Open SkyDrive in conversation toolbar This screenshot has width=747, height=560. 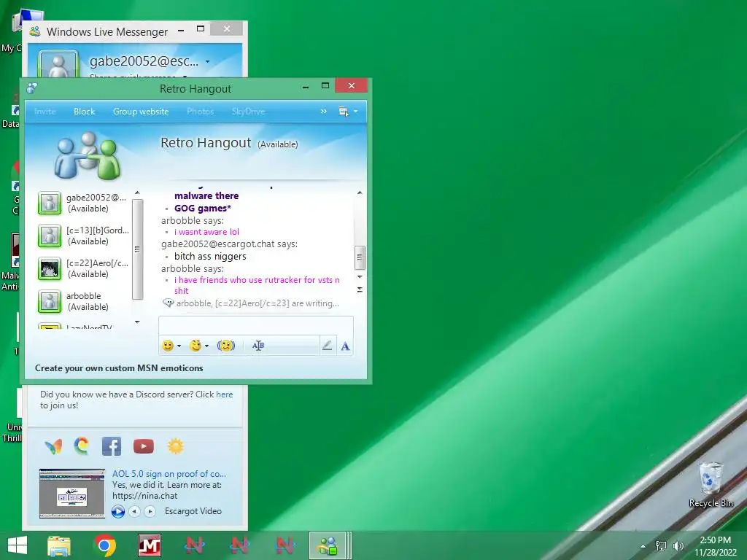point(248,112)
